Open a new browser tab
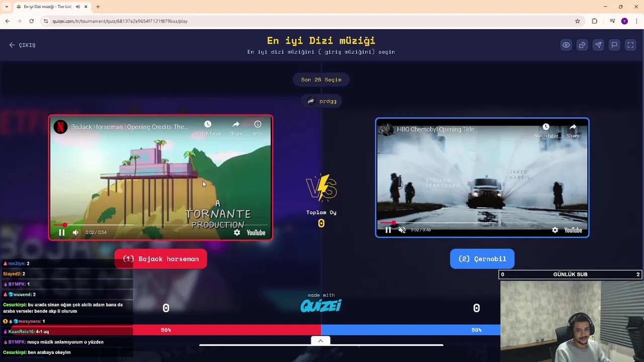This screenshot has width=644, height=362. 98,7
